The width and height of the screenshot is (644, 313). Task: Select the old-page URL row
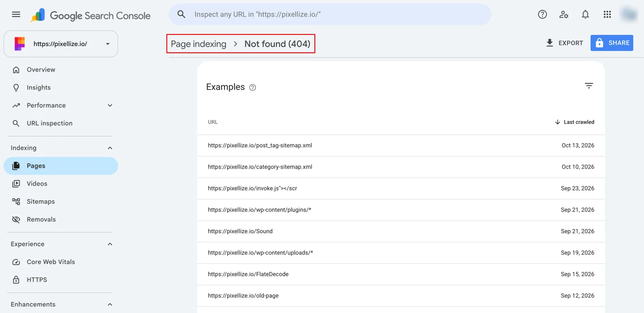point(401,296)
